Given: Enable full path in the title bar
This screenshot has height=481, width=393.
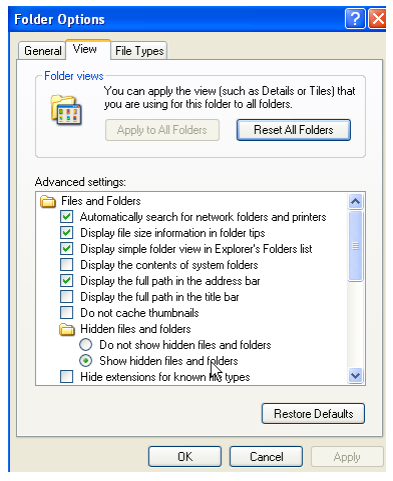Looking at the screenshot, I should (x=67, y=297).
